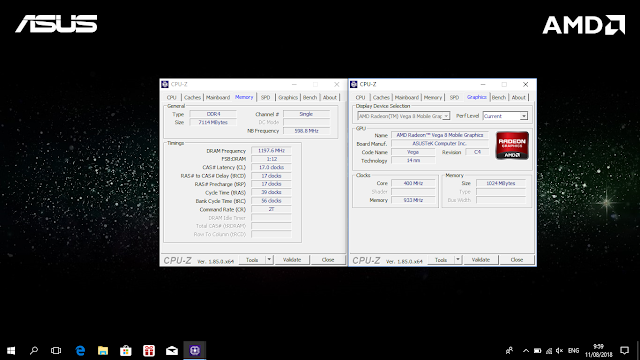This screenshot has width=640, height=360.
Task: Open Bench tab in left CPU-Z window
Action: [x=310, y=97]
